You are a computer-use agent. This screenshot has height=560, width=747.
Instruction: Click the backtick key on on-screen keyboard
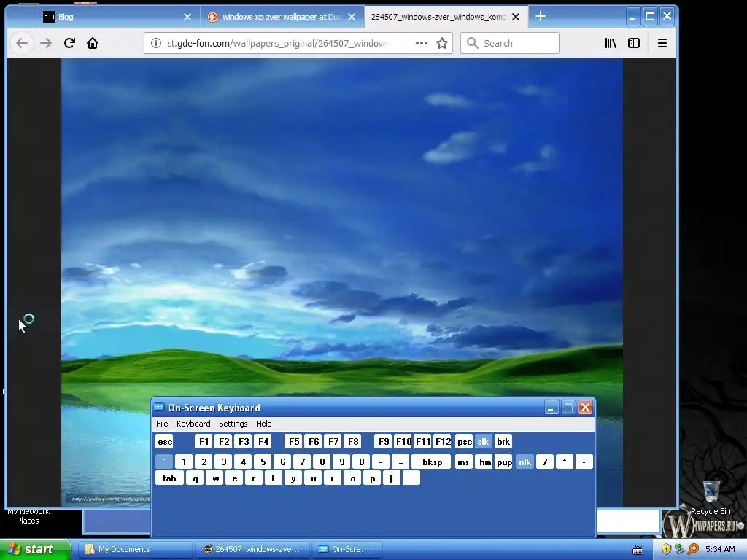point(164,462)
